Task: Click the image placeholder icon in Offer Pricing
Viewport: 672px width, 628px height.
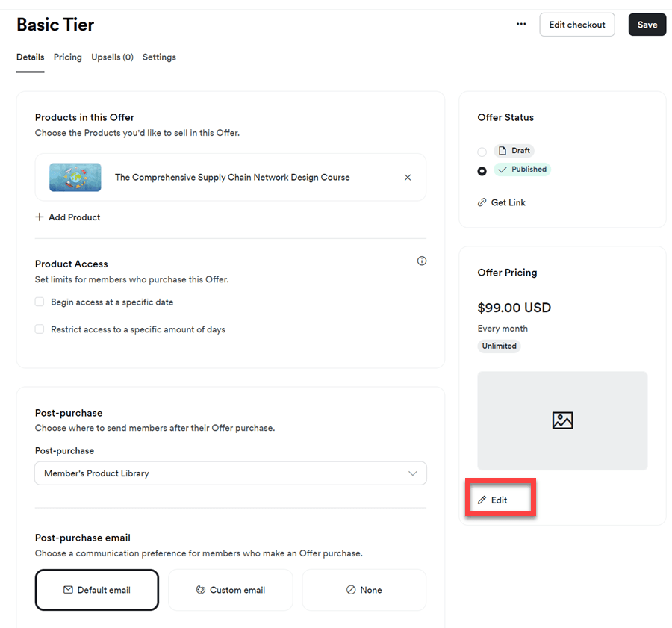Action: pos(562,420)
